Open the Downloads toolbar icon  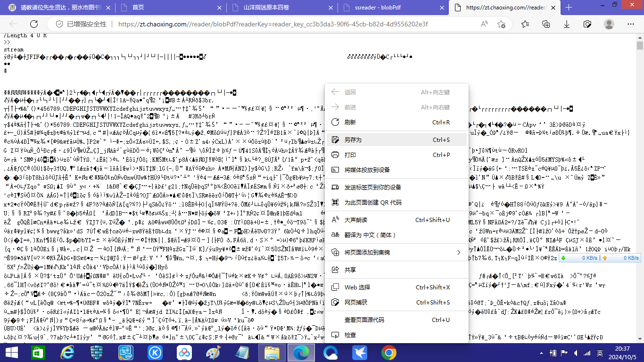567,24
